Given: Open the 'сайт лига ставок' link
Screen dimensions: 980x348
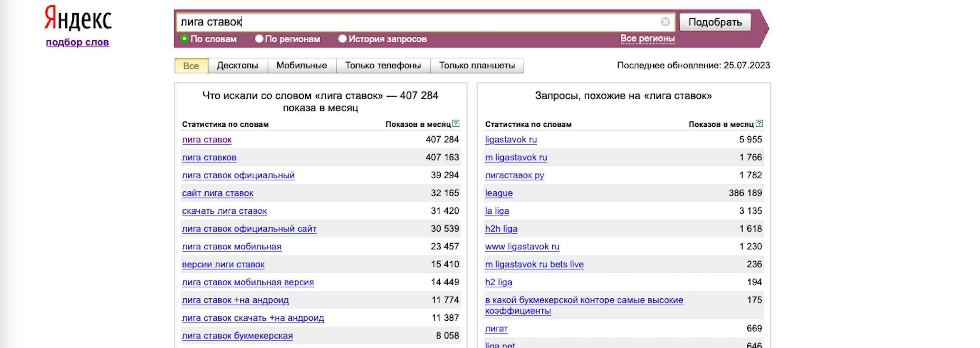Looking at the screenshot, I should point(218,193).
